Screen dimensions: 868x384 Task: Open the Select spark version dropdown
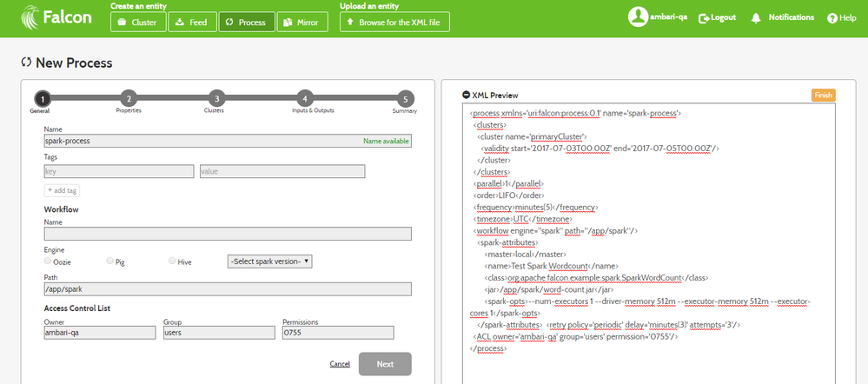tap(269, 262)
